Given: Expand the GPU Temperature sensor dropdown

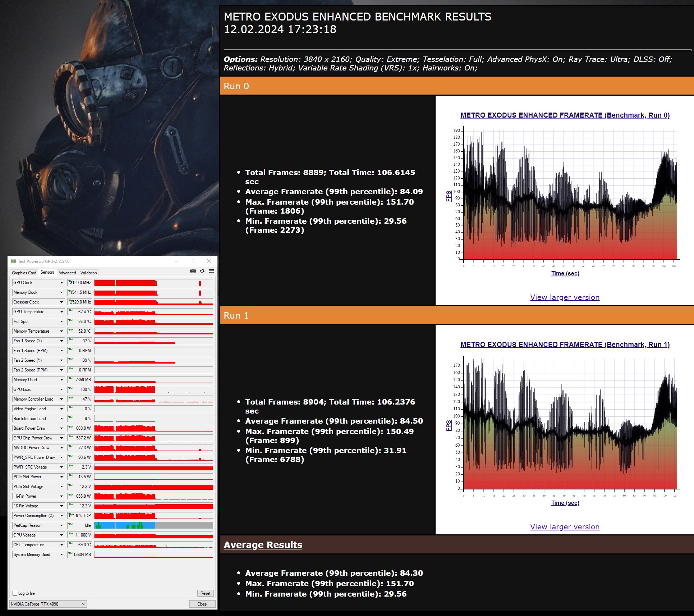Looking at the screenshot, I should (61, 312).
